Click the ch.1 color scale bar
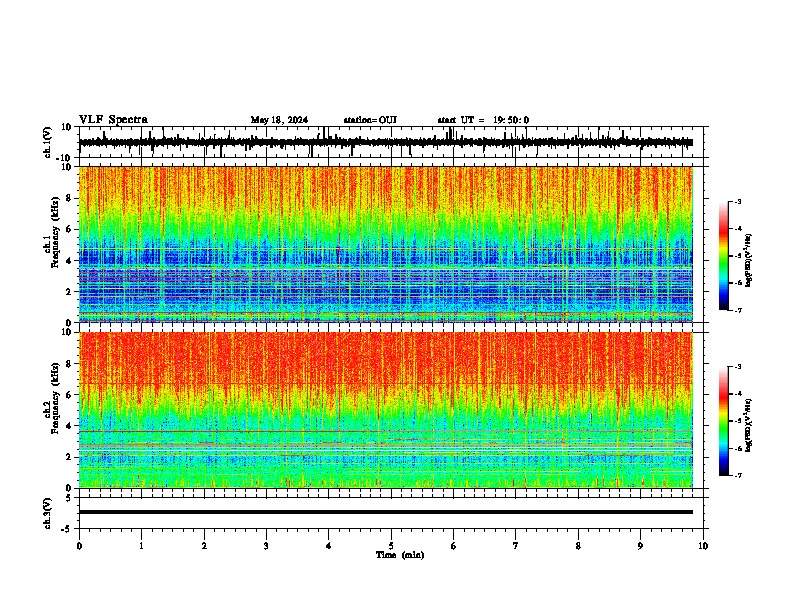Screen dimensions: 792x612 click(x=724, y=256)
